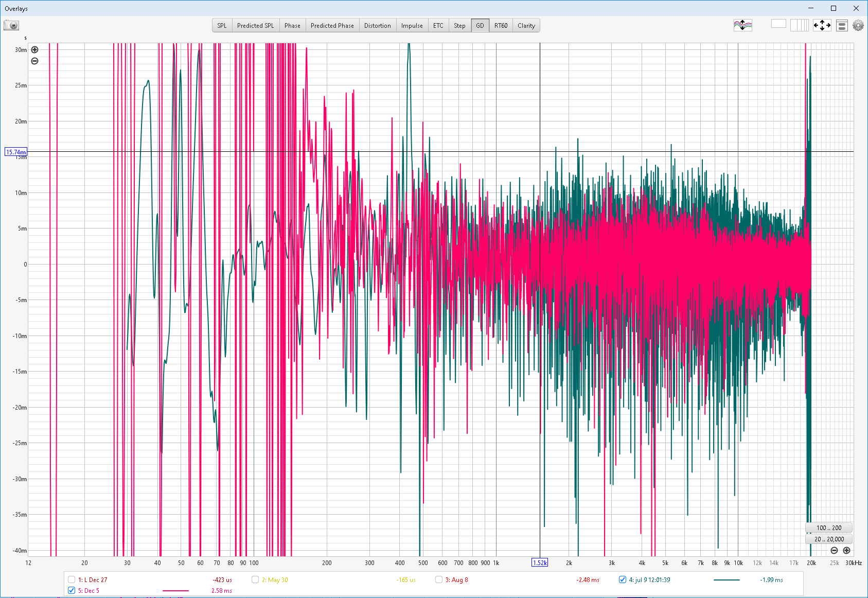This screenshot has height=598, width=868.
Task: Click the 15.74m cursor value label
Action: (15, 152)
